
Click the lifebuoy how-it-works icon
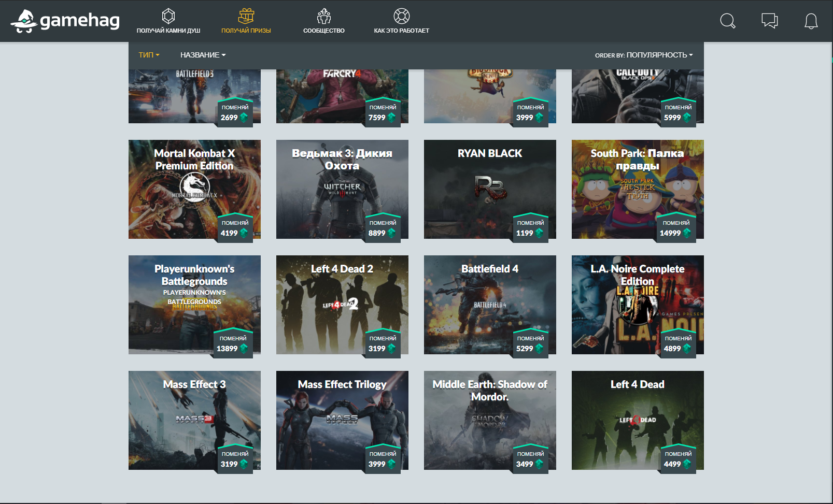[402, 16]
